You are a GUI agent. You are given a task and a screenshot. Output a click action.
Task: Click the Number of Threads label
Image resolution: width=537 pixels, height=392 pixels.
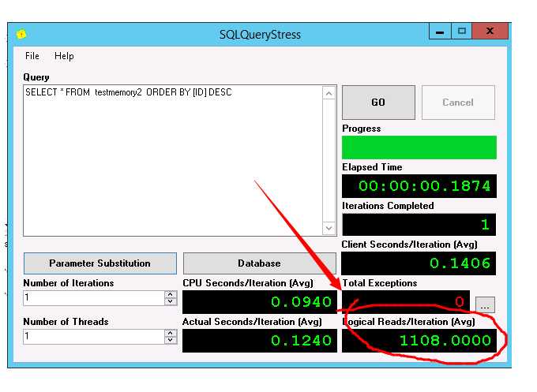tap(66, 322)
